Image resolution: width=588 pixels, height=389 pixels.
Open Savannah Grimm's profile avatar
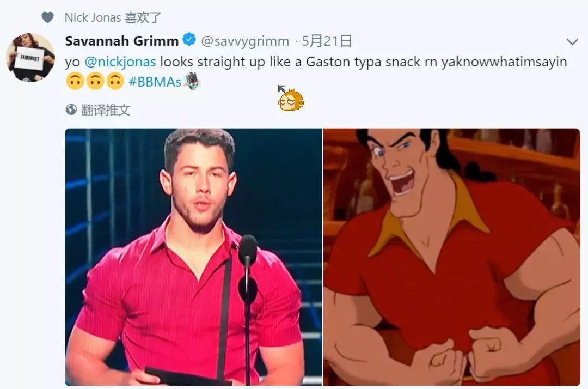[30, 57]
